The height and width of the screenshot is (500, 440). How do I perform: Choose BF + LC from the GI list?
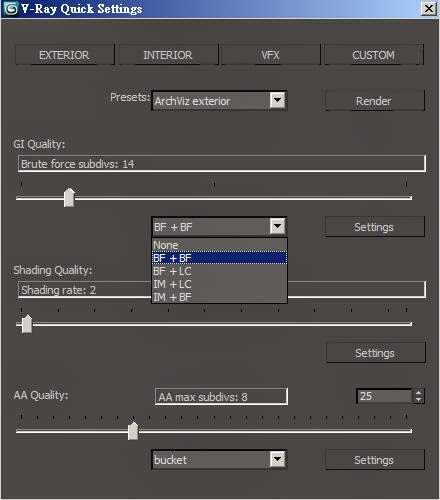(x=219, y=271)
